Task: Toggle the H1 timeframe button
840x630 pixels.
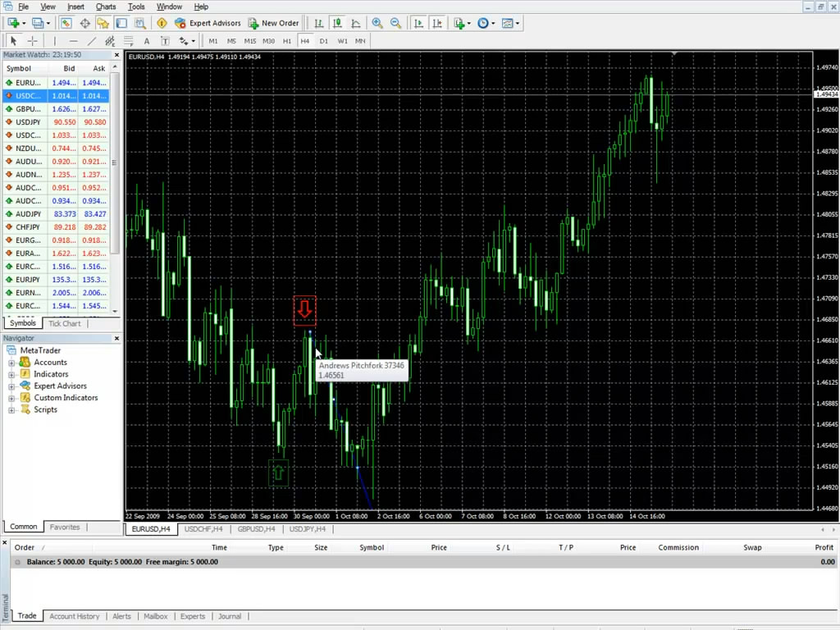Action: 287,41
